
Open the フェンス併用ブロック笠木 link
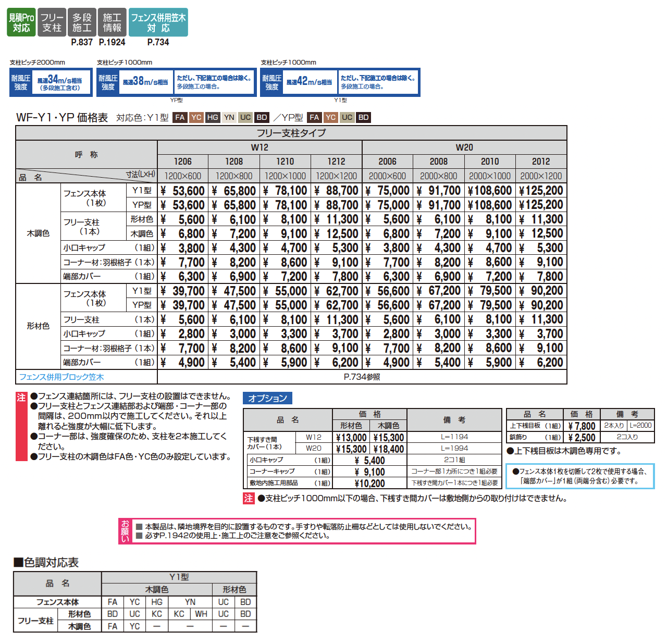(61, 377)
